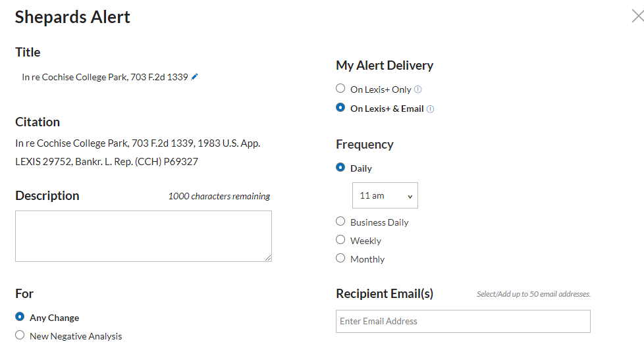This screenshot has height=346, width=644.
Task: Choose Weekly alert frequency
Action: 340,240
